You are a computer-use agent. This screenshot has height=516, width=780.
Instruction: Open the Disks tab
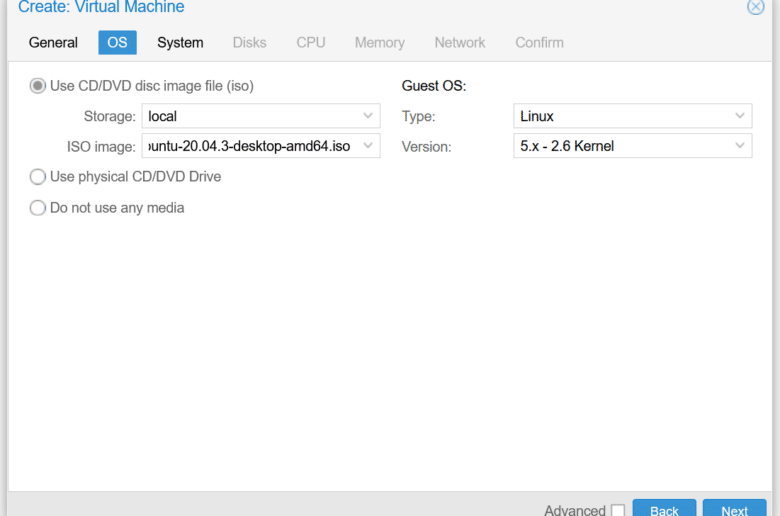[x=250, y=43]
